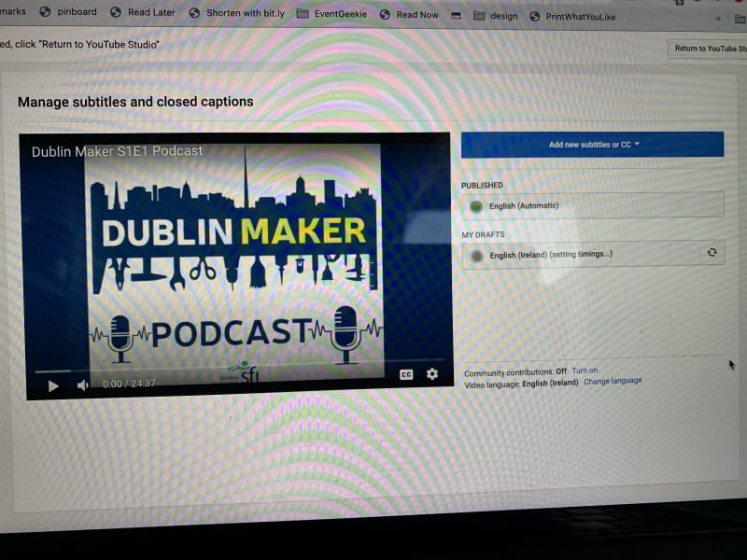
Task: Click the MY DRAFTS label
Action: click(x=483, y=235)
